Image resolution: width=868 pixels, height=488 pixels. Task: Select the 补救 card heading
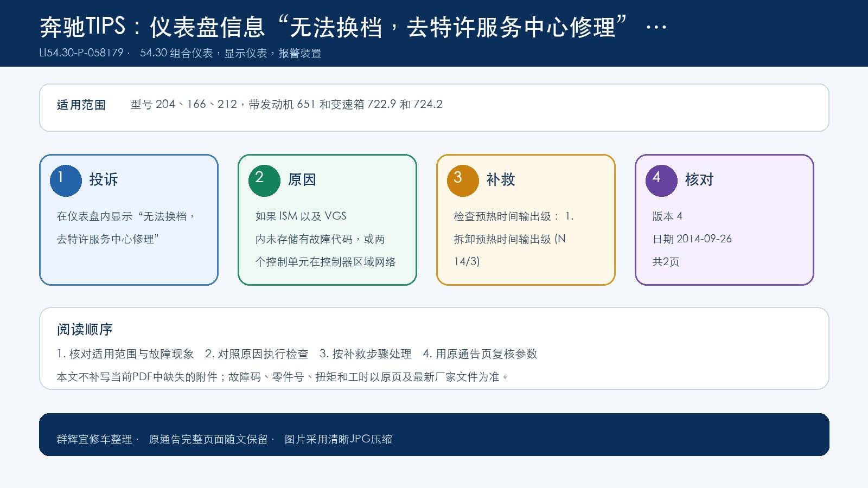[x=501, y=179]
